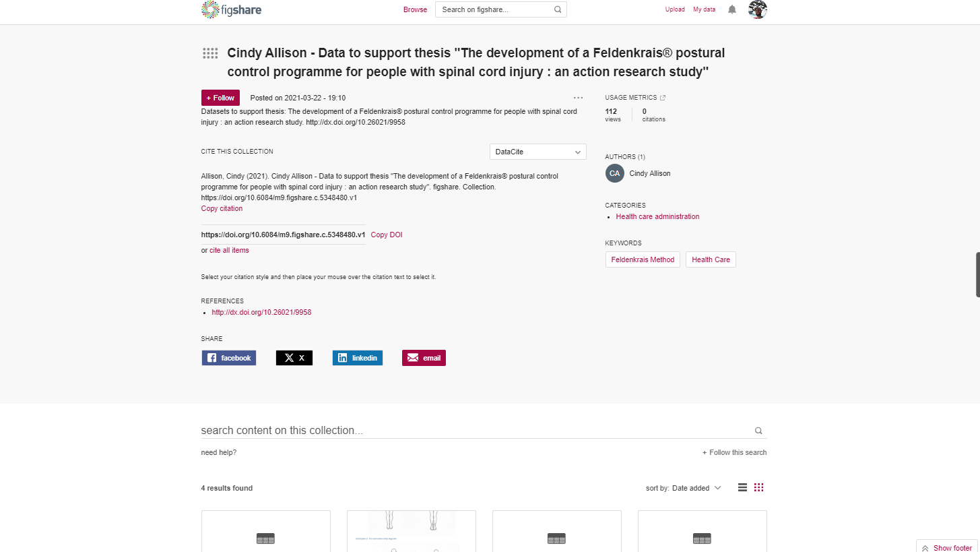Viewport: 980px width, 552px height.
Task: Open the Browse menu
Action: pyautogui.click(x=415, y=9)
